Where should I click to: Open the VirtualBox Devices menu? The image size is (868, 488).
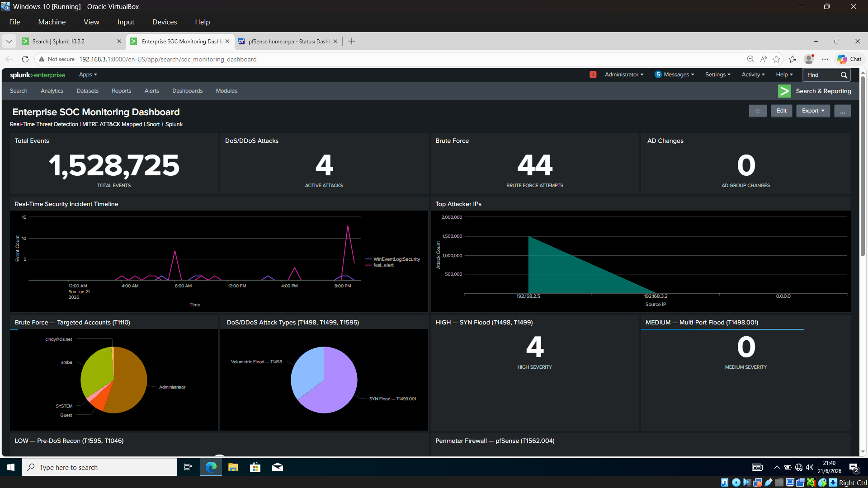pos(165,22)
